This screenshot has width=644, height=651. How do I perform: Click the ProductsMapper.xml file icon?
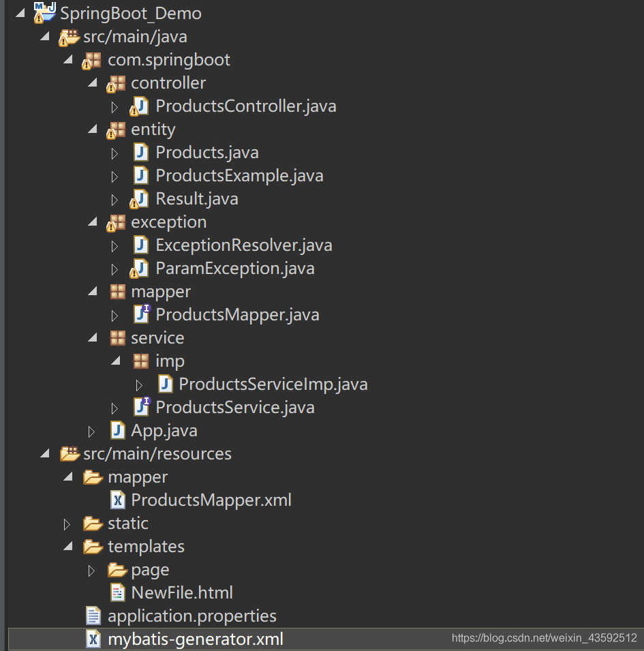[118, 500]
